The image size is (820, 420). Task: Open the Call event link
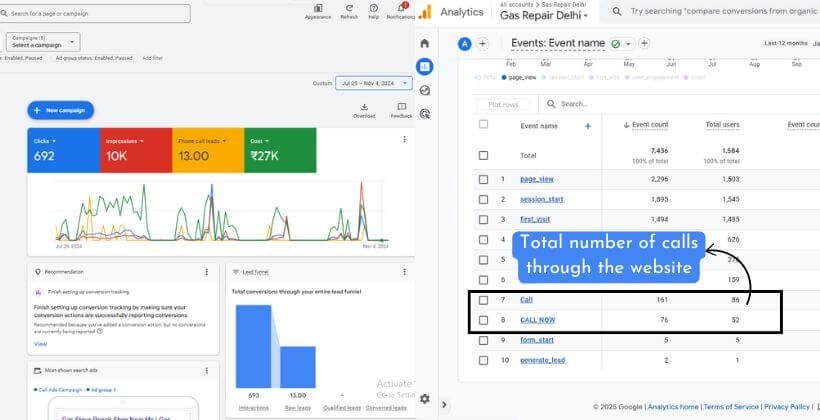[x=526, y=300]
